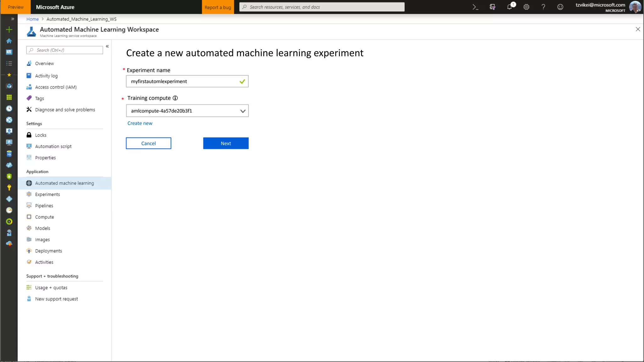Screen dimensions: 644x362
Task: Open the yellow key Subscriptions icon
Action: [x=9, y=188]
